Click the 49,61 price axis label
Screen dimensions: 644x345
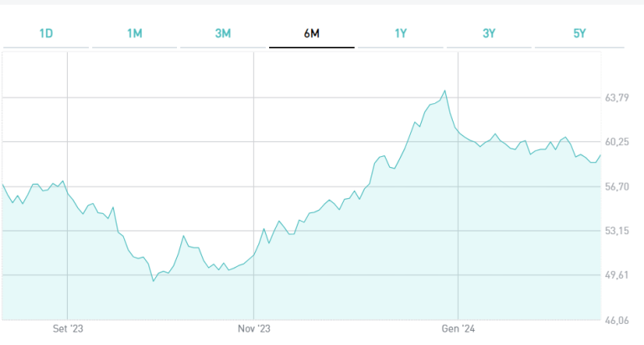point(617,275)
